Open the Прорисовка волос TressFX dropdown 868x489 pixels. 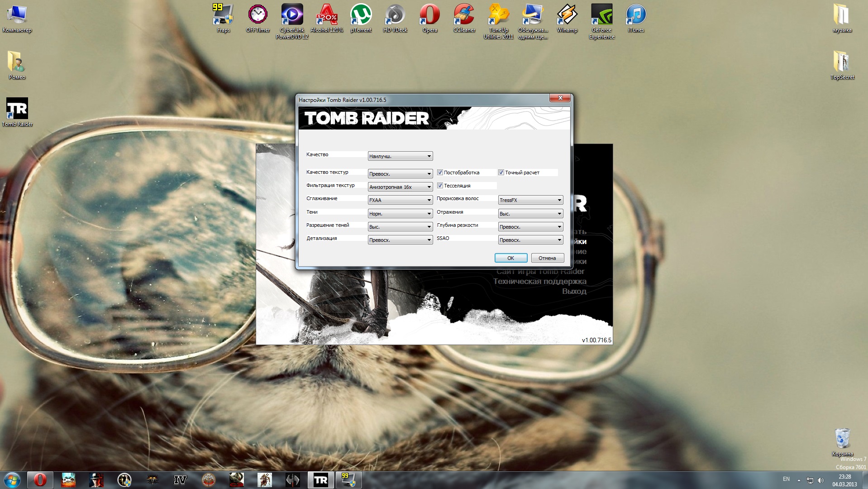click(x=530, y=200)
